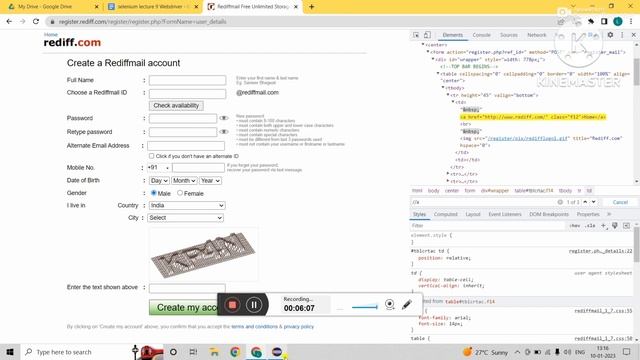Open privacy policy link
640x360 pixels.
point(299,327)
